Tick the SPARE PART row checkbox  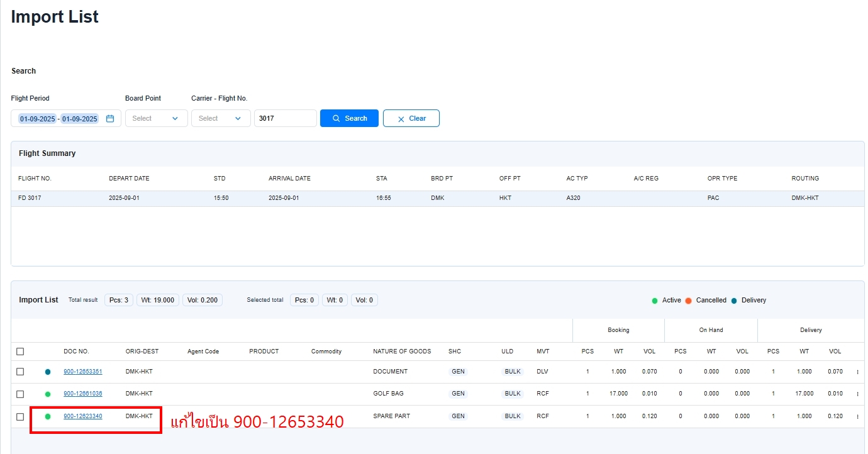(20, 416)
